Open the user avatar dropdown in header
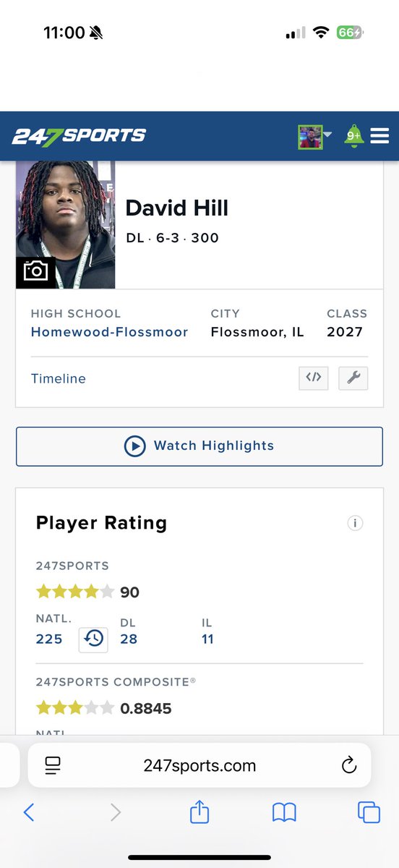399x868 pixels. pos(314,136)
